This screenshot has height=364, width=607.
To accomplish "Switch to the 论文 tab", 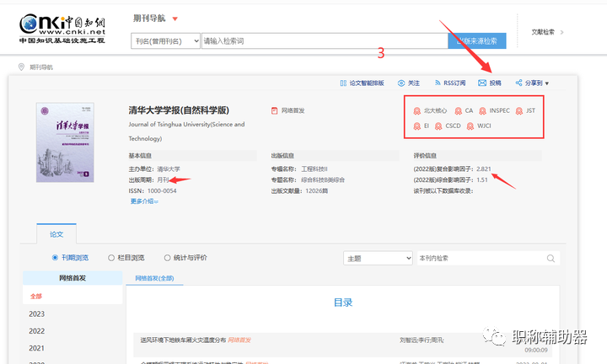I will point(56,234).
